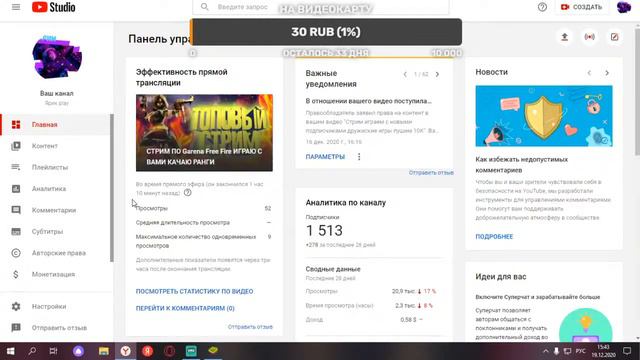This screenshot has width=640, height=360.
Task: Open the Windows notification center icon
Action: pos(627,351)
